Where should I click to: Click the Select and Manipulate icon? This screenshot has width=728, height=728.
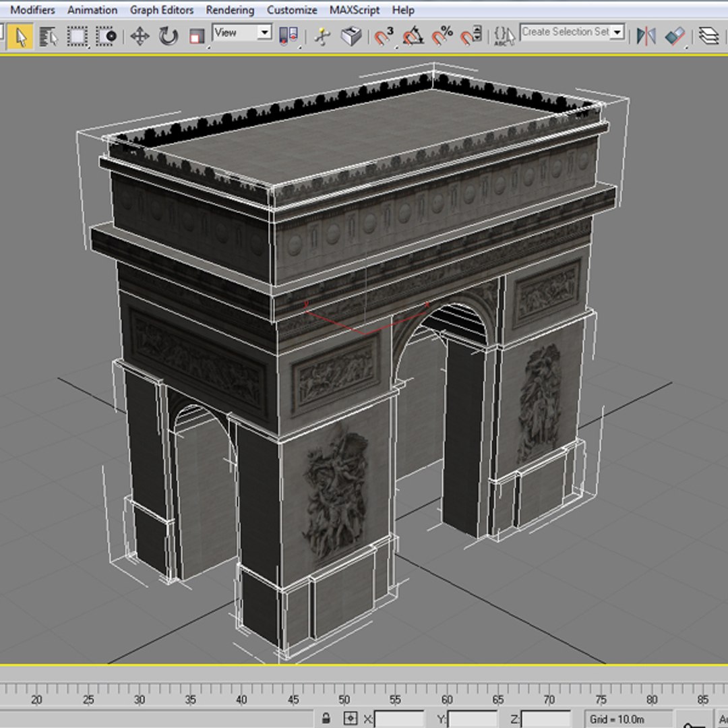pos(323,36)
